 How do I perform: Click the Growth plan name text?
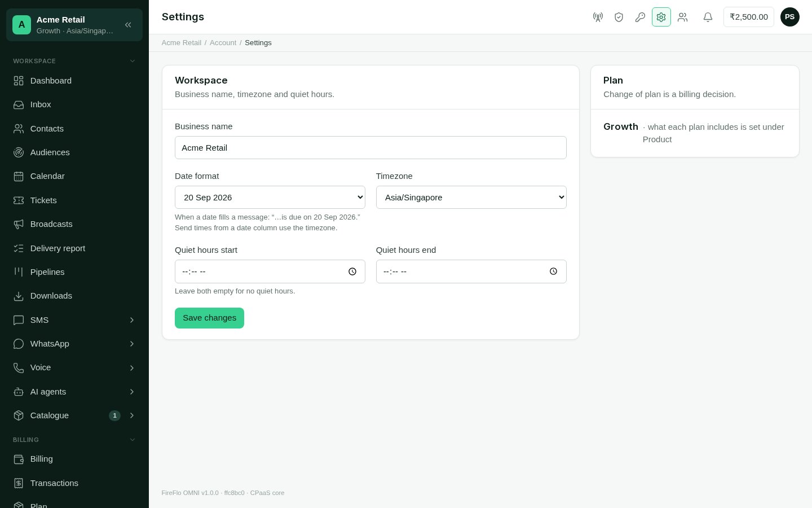[x=621, y=126]
